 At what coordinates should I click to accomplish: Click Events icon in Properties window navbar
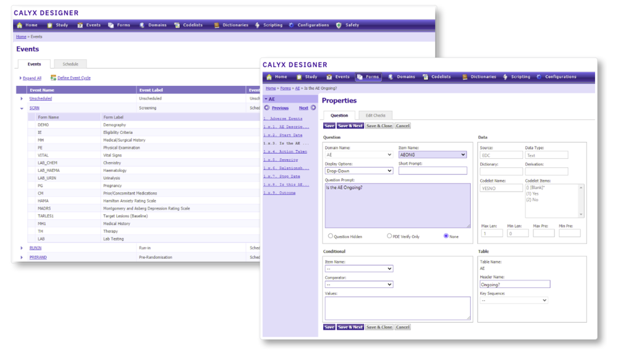point(329,77)
